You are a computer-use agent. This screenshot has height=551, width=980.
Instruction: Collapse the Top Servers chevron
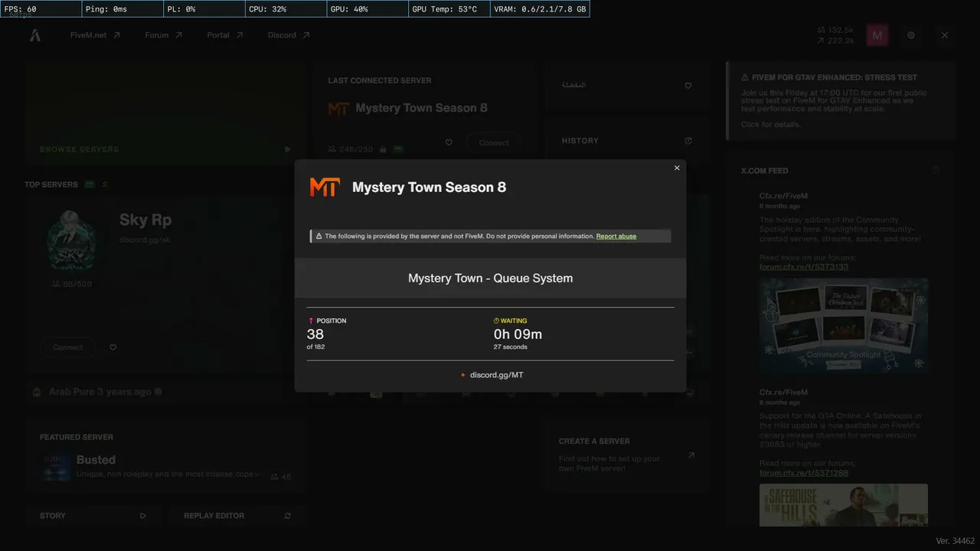105,184
